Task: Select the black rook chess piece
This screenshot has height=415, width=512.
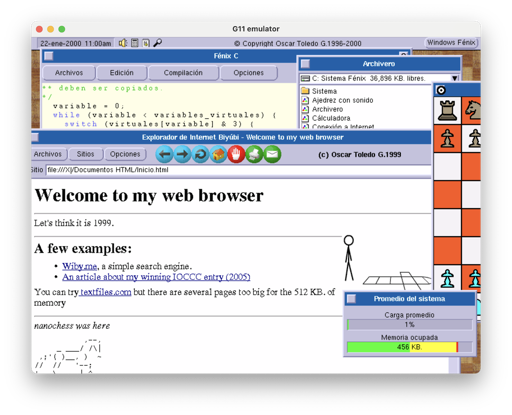Action: pyautogui.click(x=447, y=111)
